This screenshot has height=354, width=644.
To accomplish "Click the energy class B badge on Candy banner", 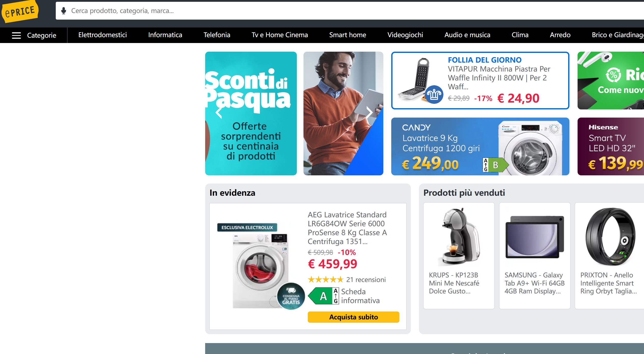I will click(495, 165).
